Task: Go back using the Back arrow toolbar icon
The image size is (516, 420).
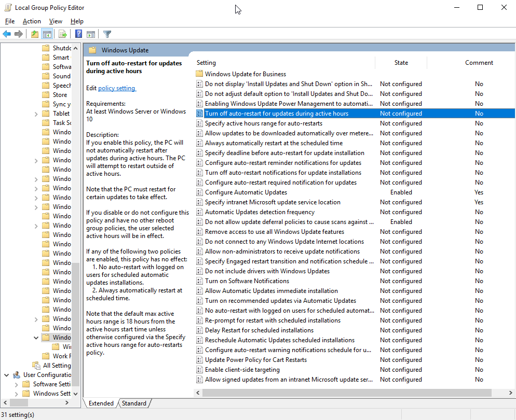Action: (7, 34)
